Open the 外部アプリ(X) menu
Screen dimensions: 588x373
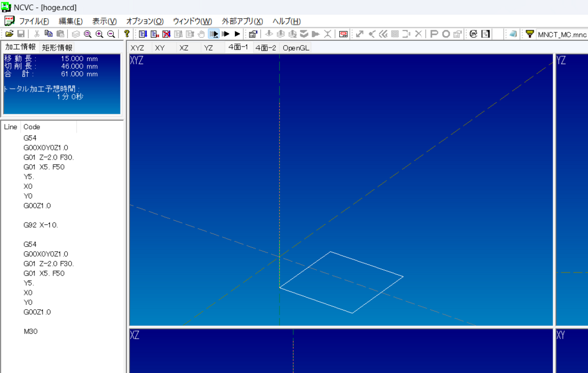(x=242, y=21)
